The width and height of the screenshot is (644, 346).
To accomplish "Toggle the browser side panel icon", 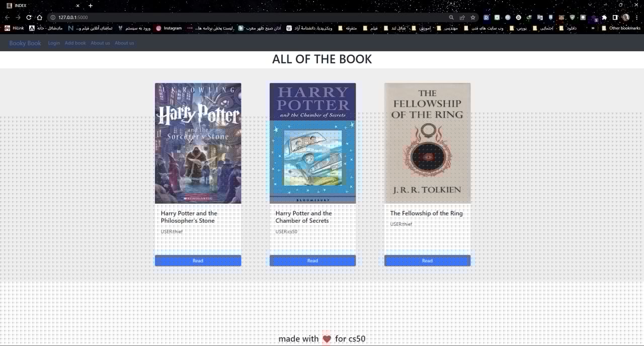I will (615, 17).
